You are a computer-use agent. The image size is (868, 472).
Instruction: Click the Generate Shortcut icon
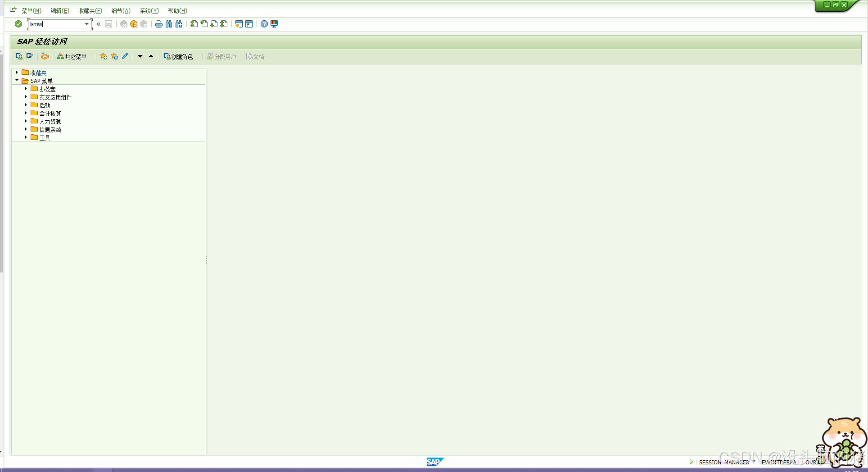[x=249, y=24]
